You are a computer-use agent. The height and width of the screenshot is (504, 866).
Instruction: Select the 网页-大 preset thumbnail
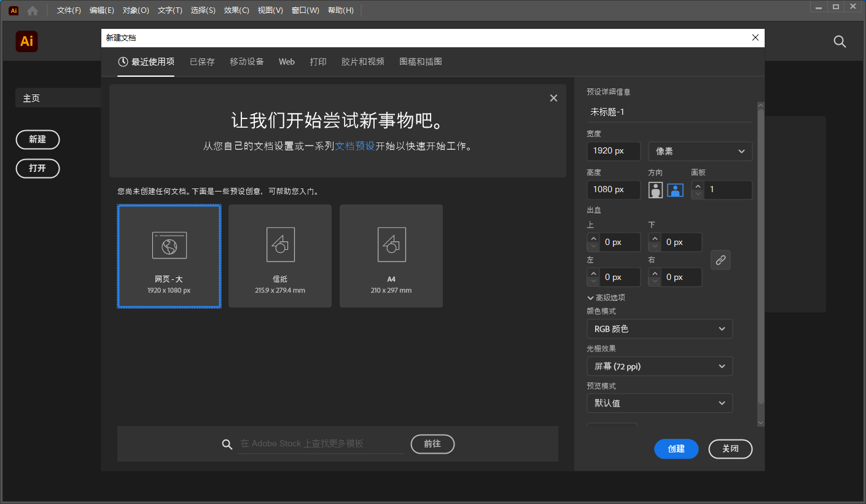(x=169, y=256)
